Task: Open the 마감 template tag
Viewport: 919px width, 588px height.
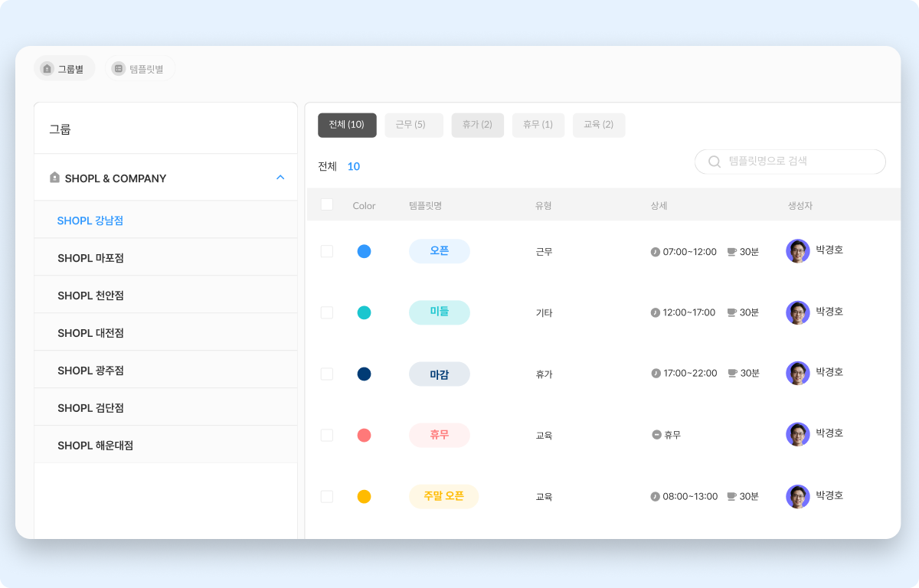Action: pyautogui.click(x=440, y=374)
